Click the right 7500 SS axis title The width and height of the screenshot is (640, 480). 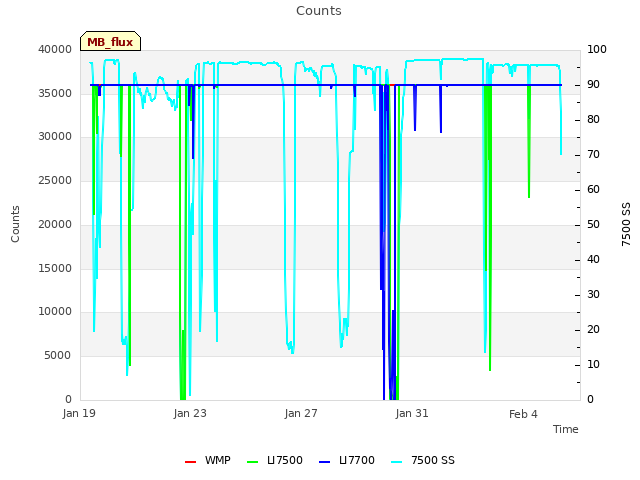click(x=626, y=224)
